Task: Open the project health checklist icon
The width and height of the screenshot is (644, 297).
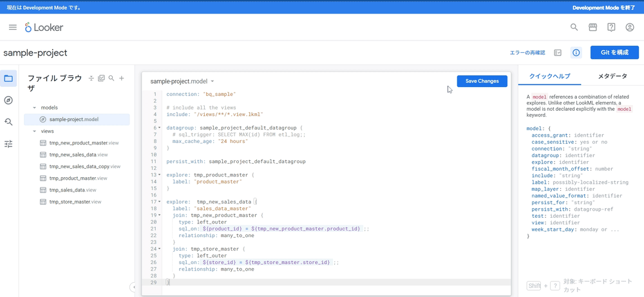Action: pyautogui.click(x=558, y=53)
